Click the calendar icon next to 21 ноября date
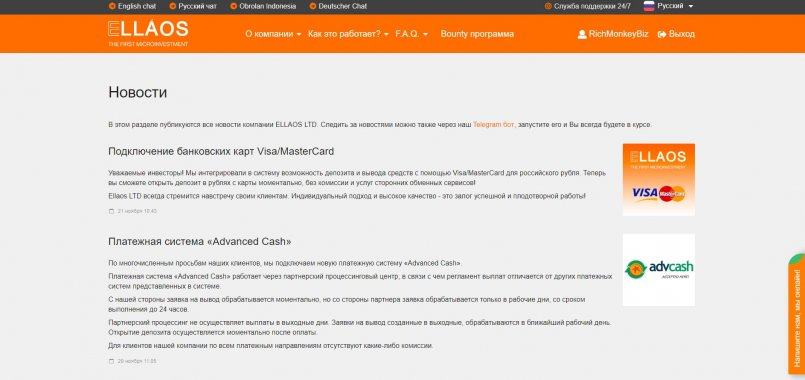805x380 pixels. (111, 211)
